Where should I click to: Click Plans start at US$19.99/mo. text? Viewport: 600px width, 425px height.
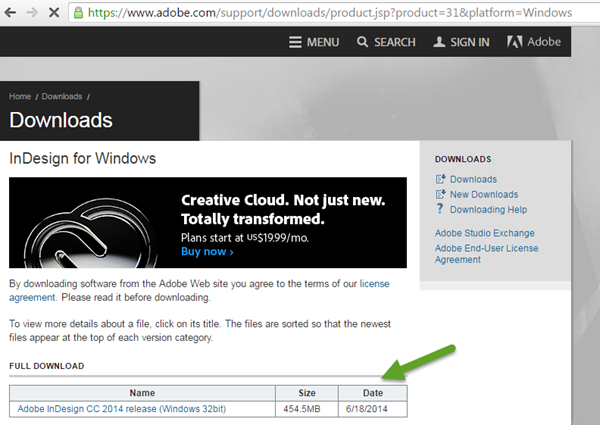coord(245,238)
